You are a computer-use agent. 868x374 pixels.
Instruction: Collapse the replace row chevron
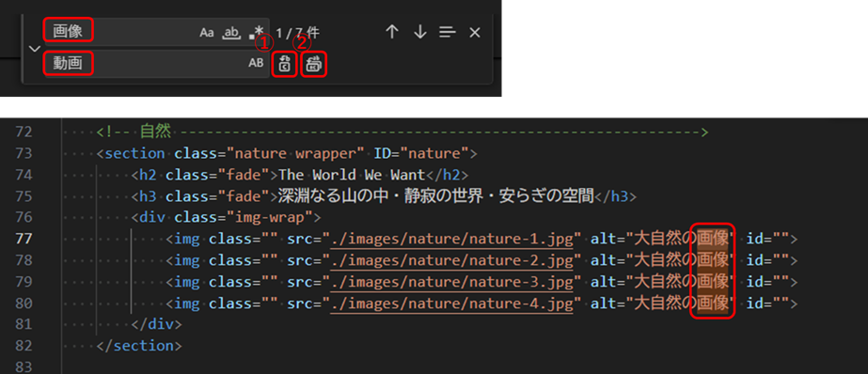34,48
